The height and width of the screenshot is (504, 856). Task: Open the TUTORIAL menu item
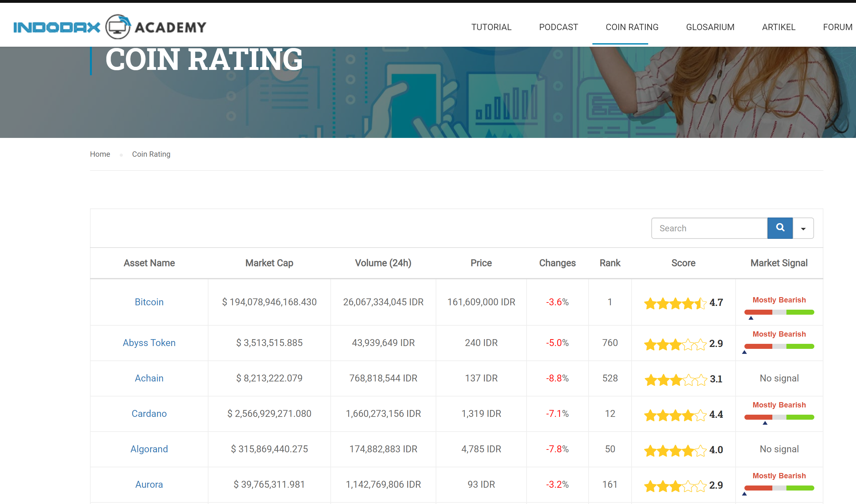pos(491,27)
